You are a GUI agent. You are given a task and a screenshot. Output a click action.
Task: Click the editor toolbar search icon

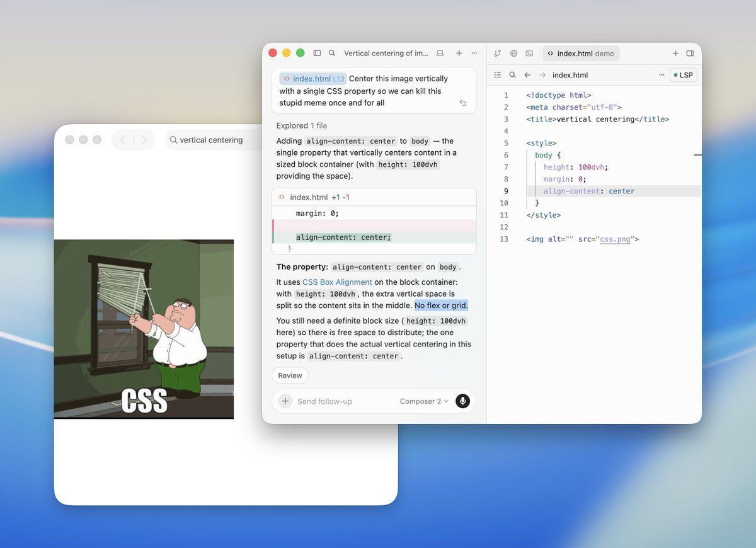[512, 75]
